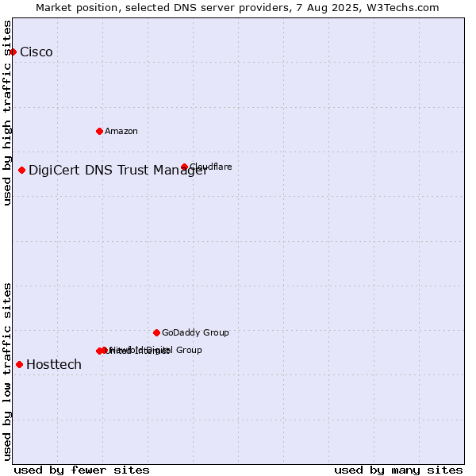476x476 pixels.
Task: Click 'used by high traffic sites' axis label
Action: pyautogui.click(x=6, y=113)
